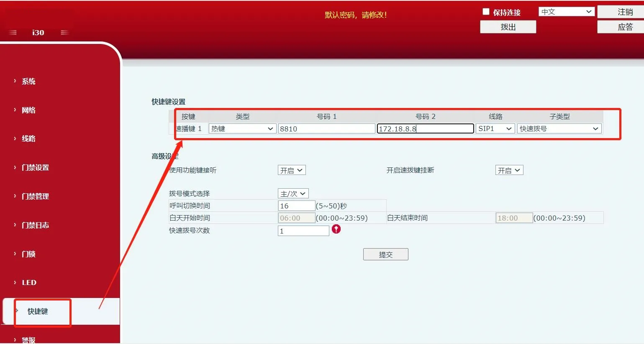The image size is (644, 344).
Task: Focus the 呼叫切换时间 input field
Action: point(296,206)
